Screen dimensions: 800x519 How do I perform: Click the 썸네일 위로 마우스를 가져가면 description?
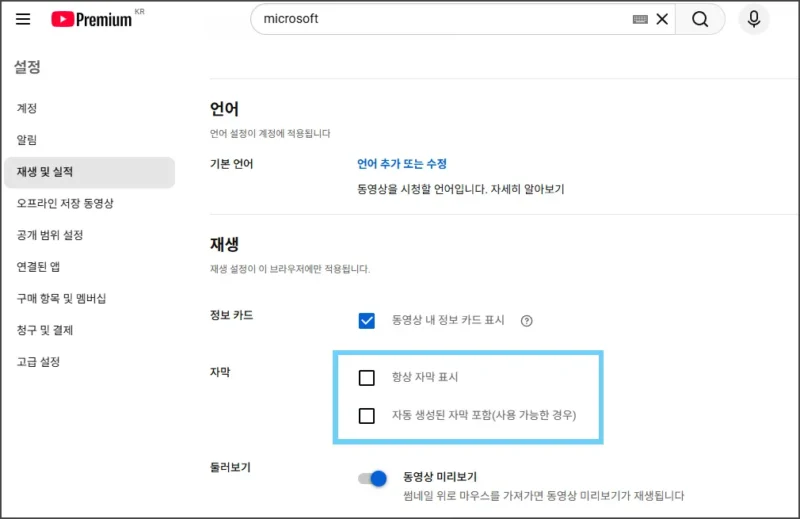pyautogui.click(x=543, y=496)
